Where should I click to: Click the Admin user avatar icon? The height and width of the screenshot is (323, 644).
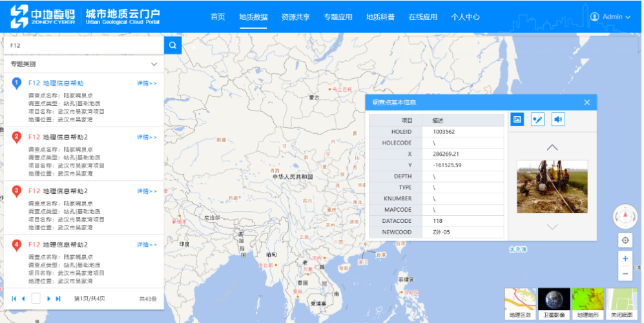point(594,17)
